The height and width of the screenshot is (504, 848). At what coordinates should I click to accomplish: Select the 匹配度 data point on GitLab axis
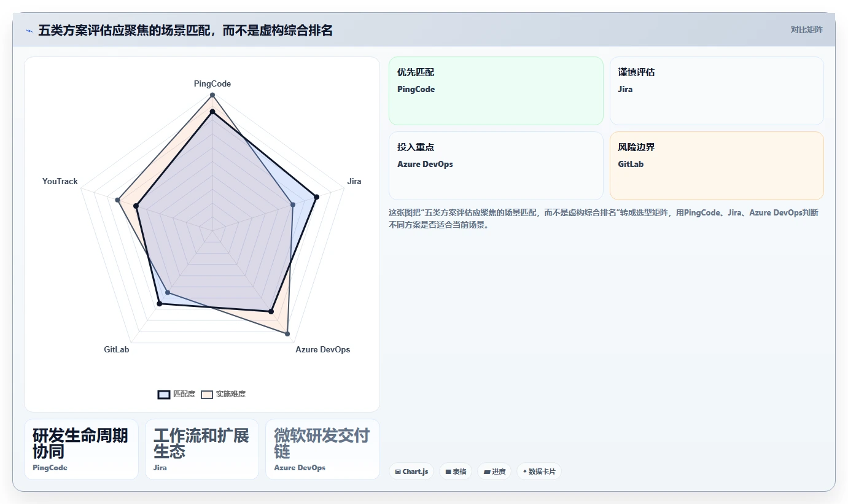pos(159,304)
